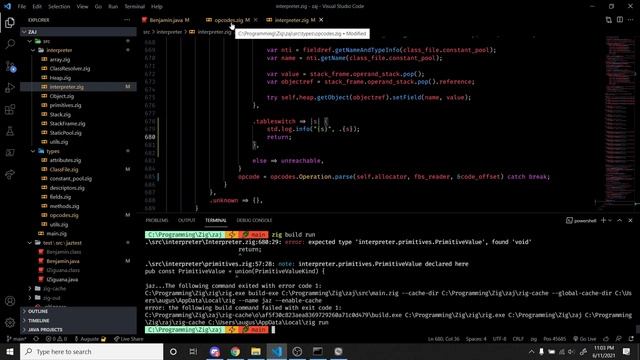The height and width of the screenshot is (360, 640).
Task: Open the Source Control view
Action: (x=10, y=66)
